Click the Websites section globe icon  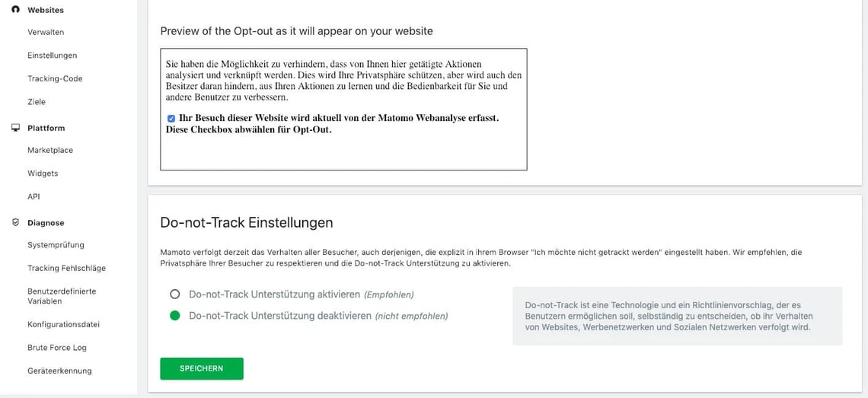tap(15, 10)
